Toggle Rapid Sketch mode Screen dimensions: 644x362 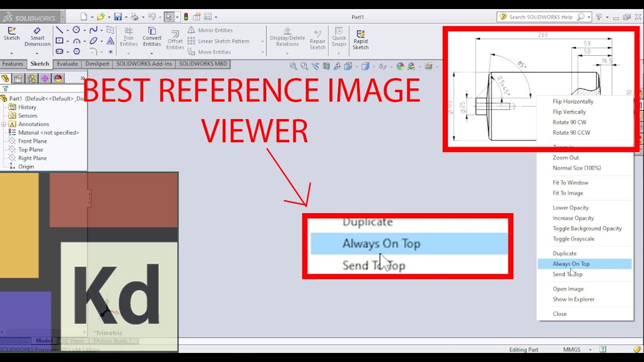pos(360,40)
